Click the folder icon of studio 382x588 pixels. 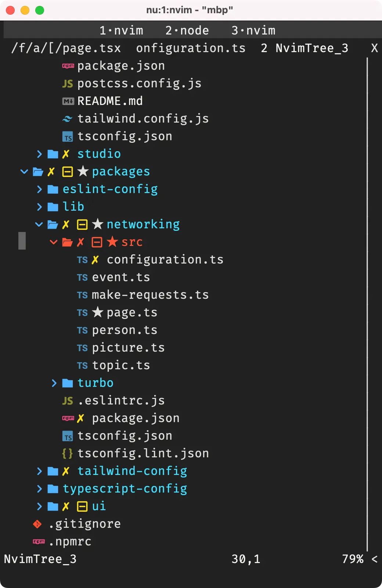pos(53,154)
